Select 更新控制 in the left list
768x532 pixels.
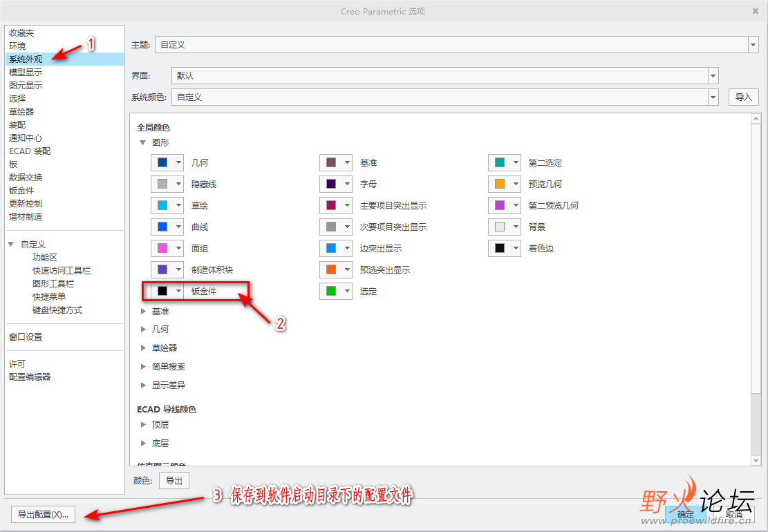click(26, 204)
